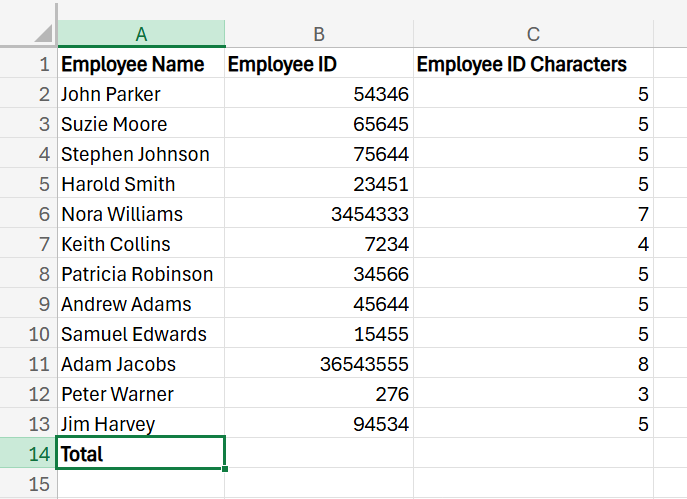Select the 'Andrew Adams' cell
The image size is (687, 499).
click(141, 304)
